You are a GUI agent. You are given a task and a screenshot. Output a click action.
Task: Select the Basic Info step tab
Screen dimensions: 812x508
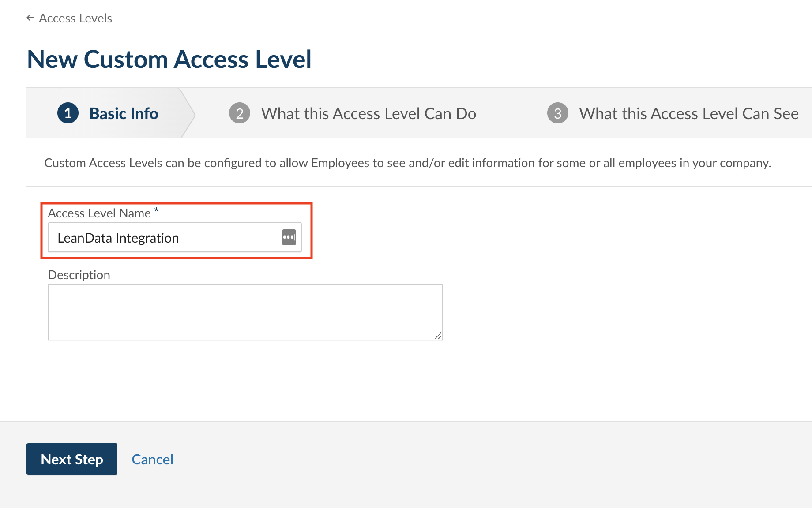coord(124,113)
